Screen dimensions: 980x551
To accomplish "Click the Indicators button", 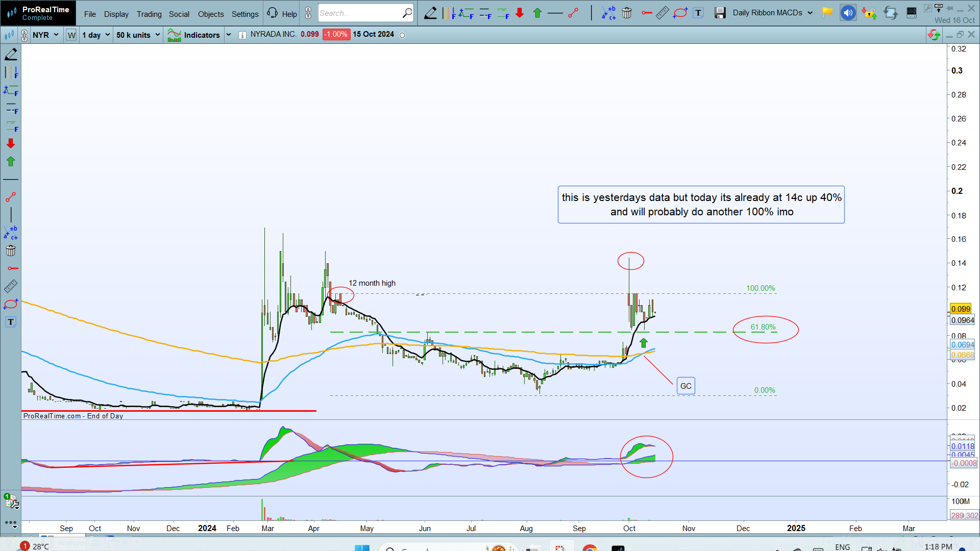I will [194, 35].
